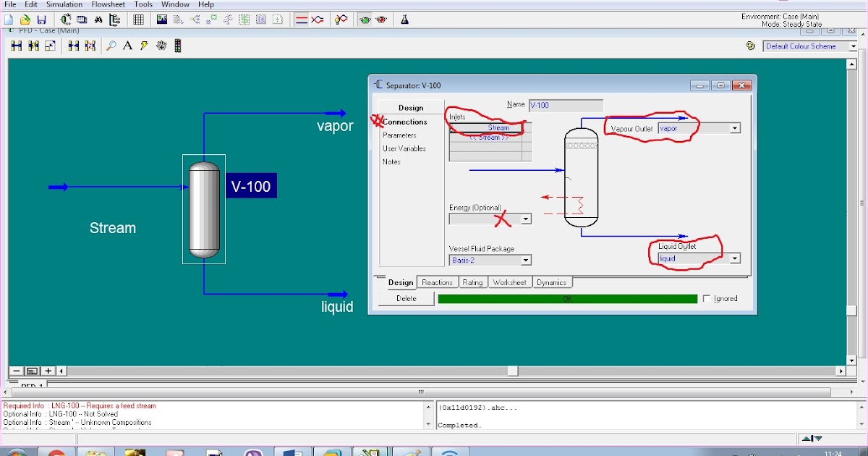The width and height of the screenshot is (868, 456).
Task: Switch to the Worksheet tab of V-100
Action: [x=510, y=282]
